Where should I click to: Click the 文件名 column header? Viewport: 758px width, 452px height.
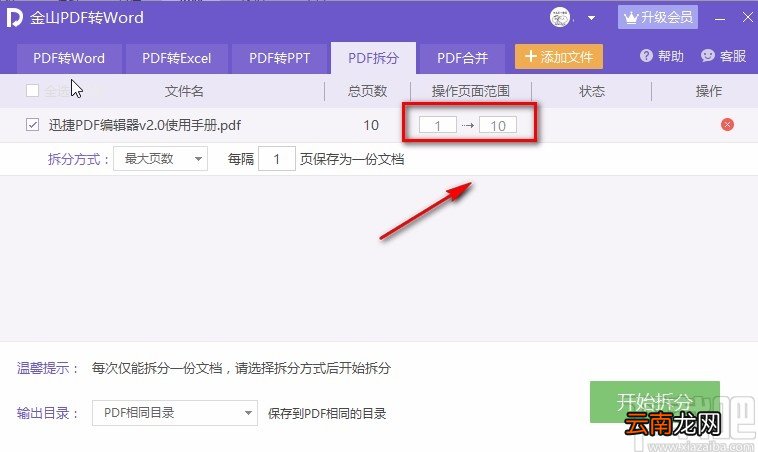click(x=184, y=91)
